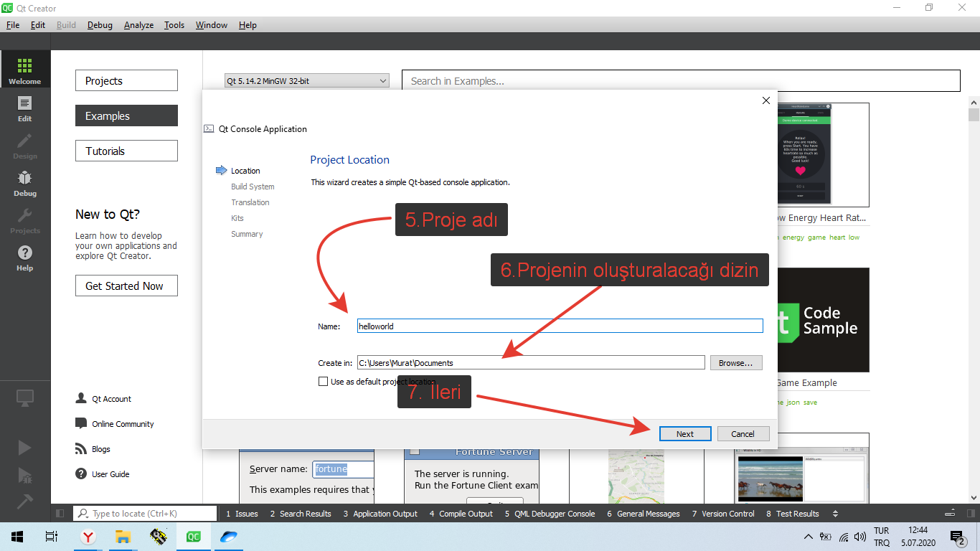
Task: Click the Run play button icon
Action: click(x=25, y=448)
